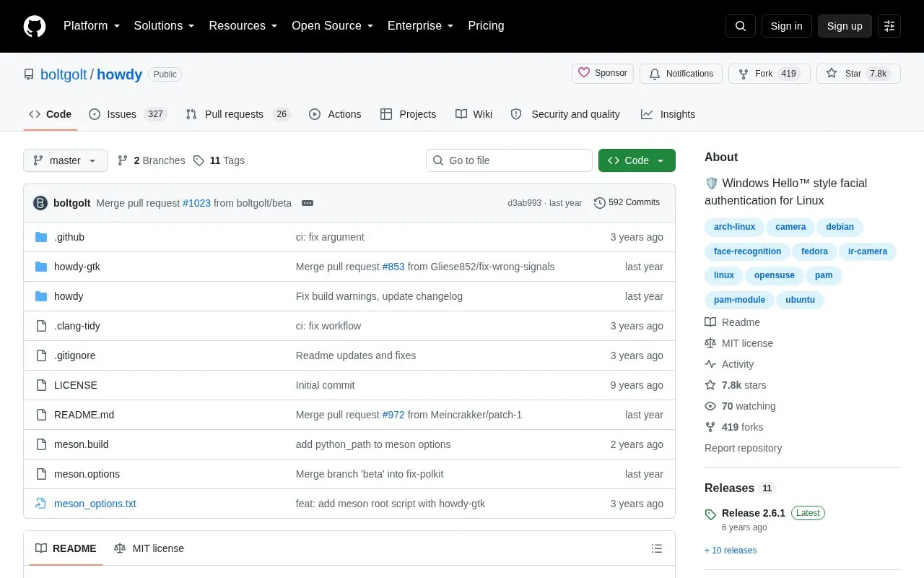Click the Sign in link
Image resolution: width=924 pixels, height=578 pixels.
[x=786, y=26]
